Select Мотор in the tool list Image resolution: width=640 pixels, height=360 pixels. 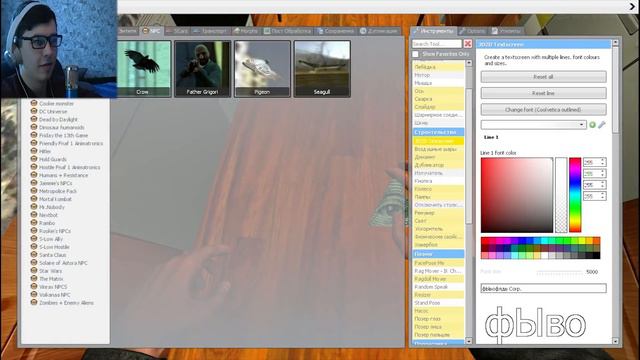coord(438,75)
